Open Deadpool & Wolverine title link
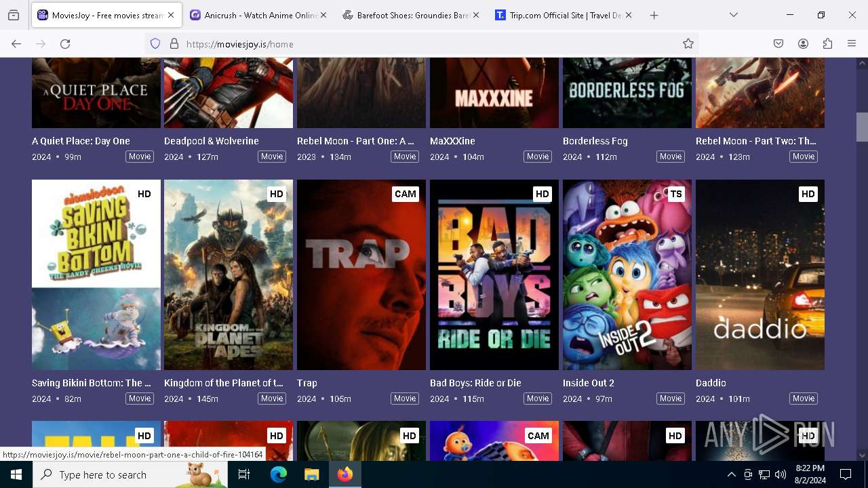 [212, 141]
